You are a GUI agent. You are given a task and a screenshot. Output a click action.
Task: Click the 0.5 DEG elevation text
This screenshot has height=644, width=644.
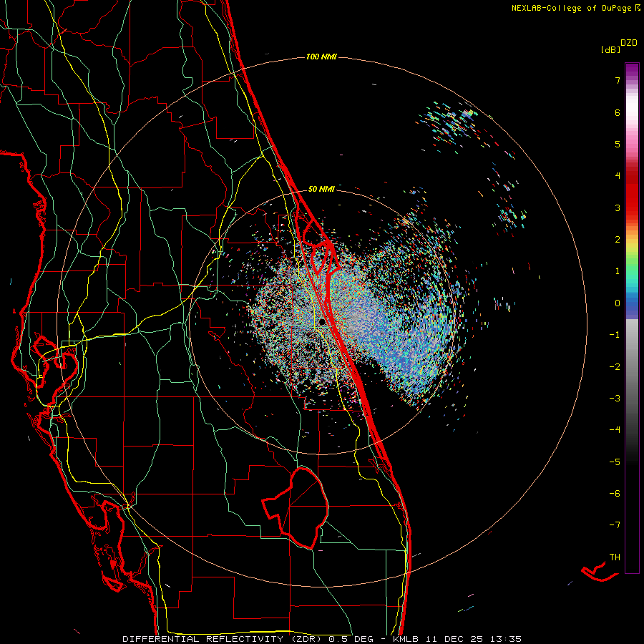(351, 639)
